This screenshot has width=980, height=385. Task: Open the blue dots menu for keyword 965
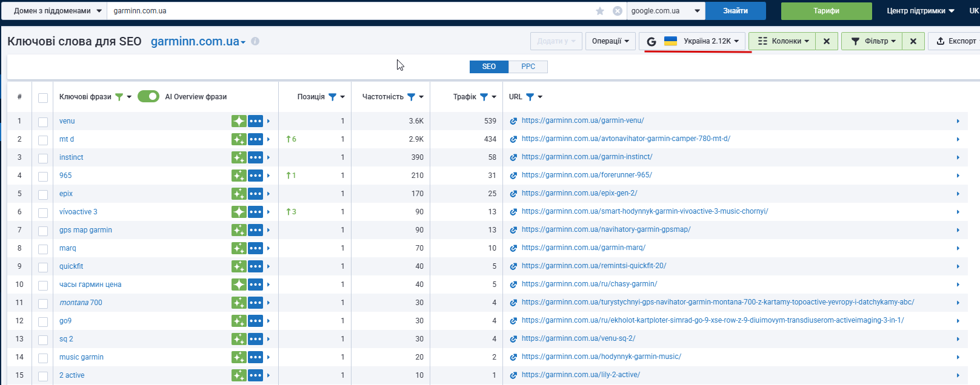click(255, 176)
